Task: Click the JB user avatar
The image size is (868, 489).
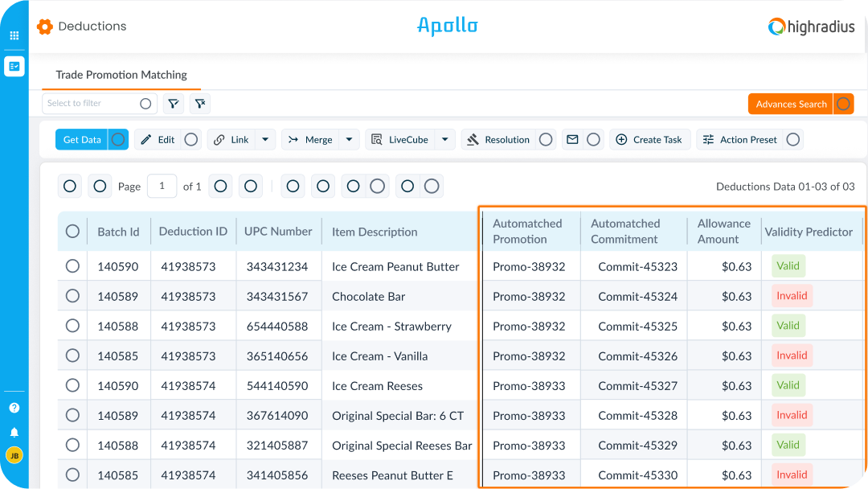Action: (14, 455)
